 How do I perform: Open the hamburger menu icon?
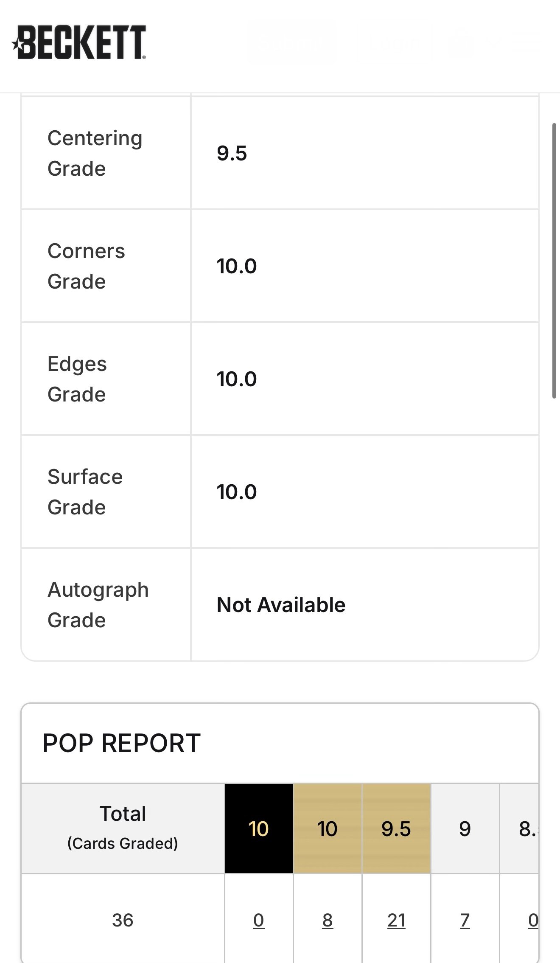point(526,42)
